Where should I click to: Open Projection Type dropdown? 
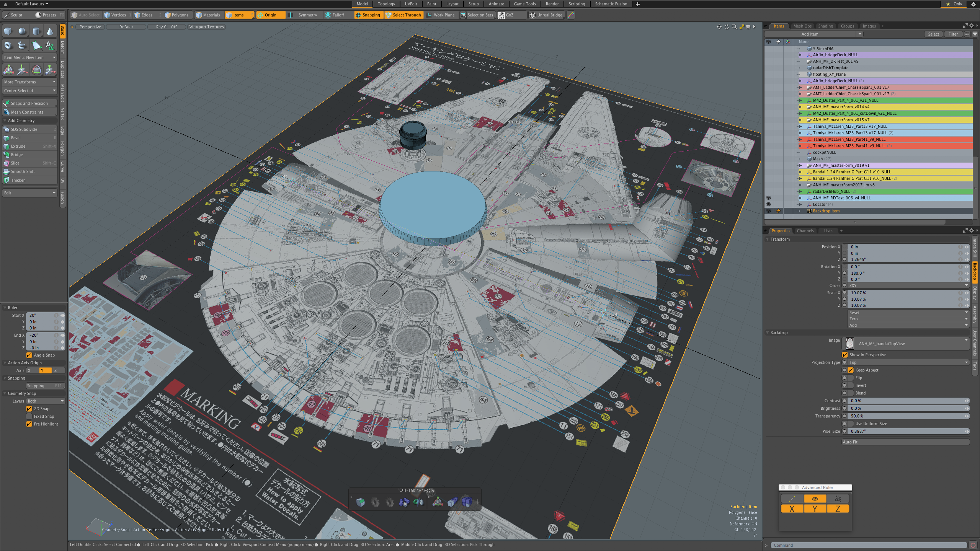[x=908, y=362]
